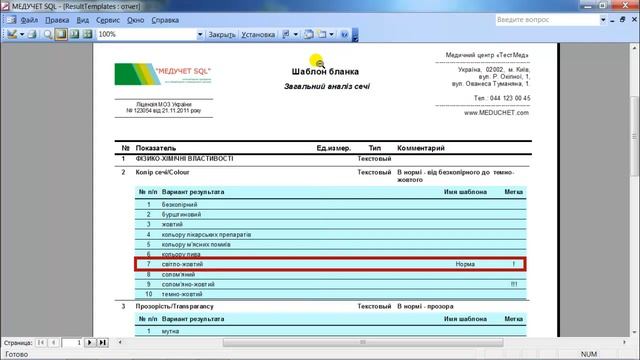Click the Загальний аналіз сечі subtitle
The image size is (640, 360).
327,86
